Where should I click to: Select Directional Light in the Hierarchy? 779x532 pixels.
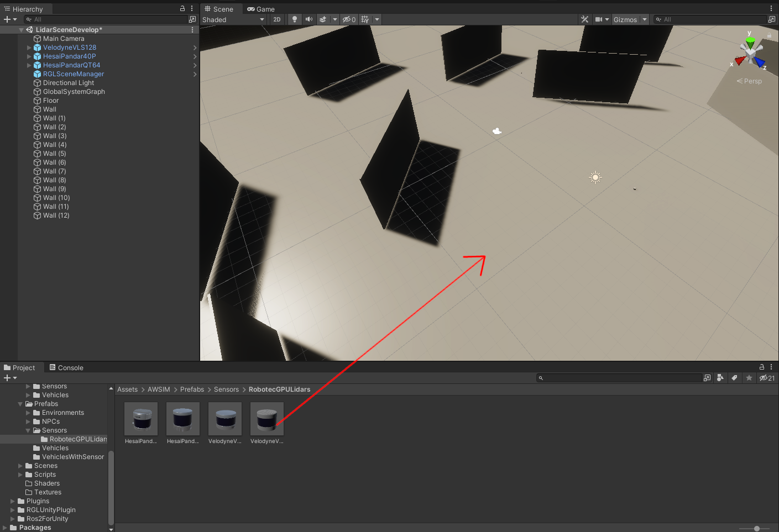click(x=69, y=83)
